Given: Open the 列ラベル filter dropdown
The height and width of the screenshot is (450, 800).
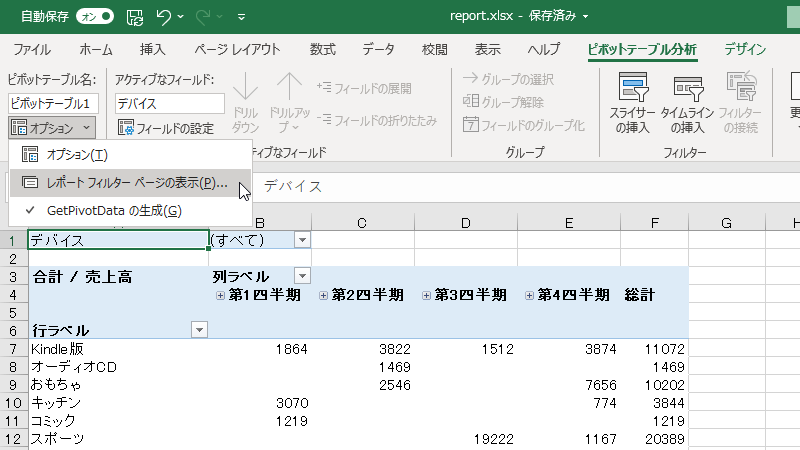Looking at the screenshot, I should [x=302, y=277].
